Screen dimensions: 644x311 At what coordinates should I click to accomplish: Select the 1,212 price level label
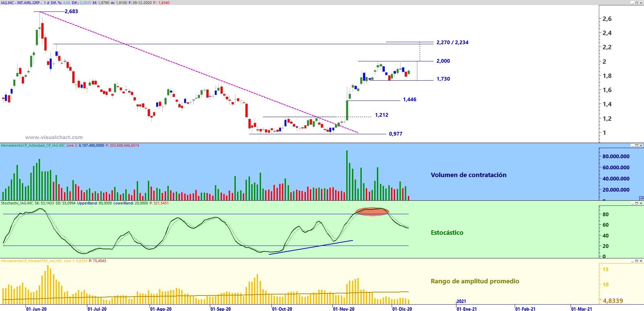pos(382,115)
